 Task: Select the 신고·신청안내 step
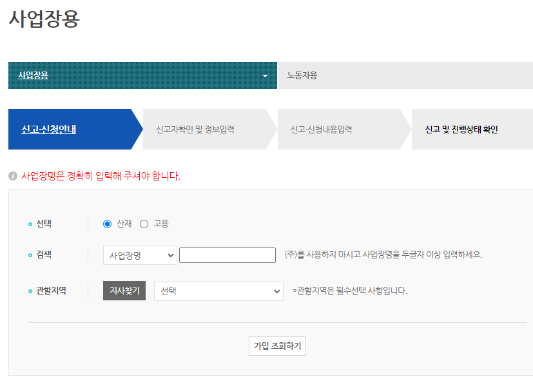(75, 129)
